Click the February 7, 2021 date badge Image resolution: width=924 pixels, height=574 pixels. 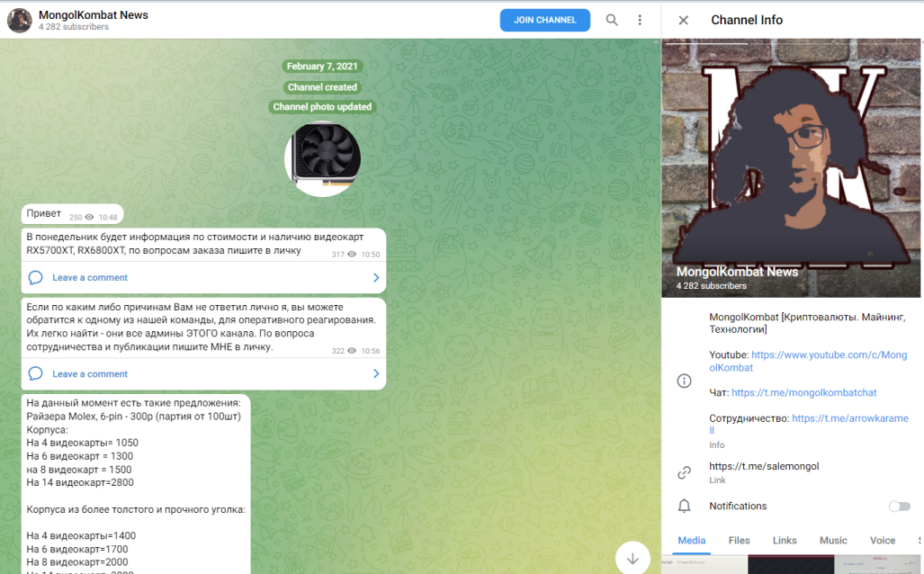[x=322, y=66]
